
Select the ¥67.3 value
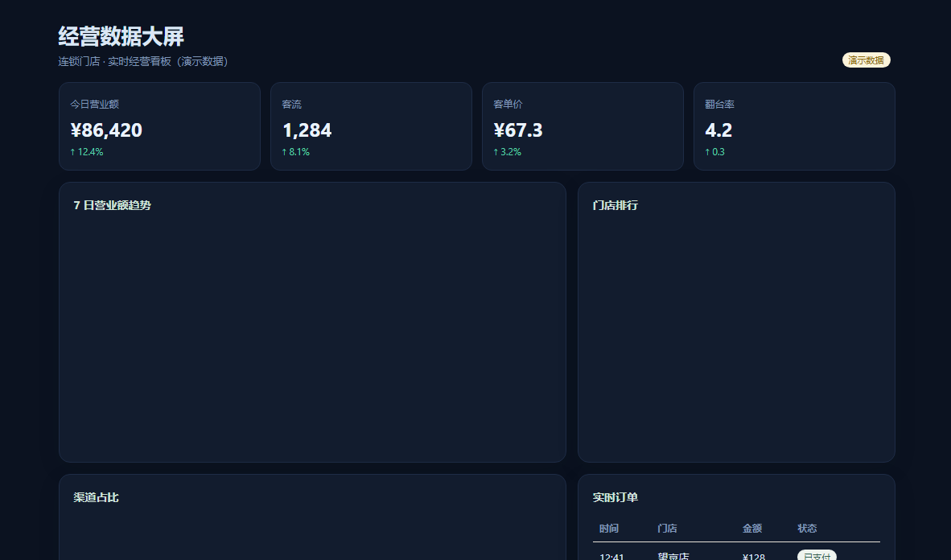click(x=519, y=130)
